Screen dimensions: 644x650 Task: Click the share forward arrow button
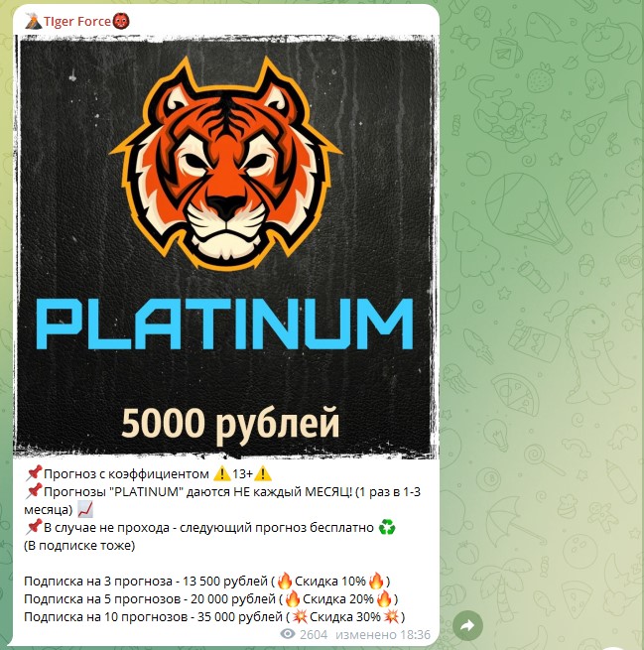coord(467,625)
